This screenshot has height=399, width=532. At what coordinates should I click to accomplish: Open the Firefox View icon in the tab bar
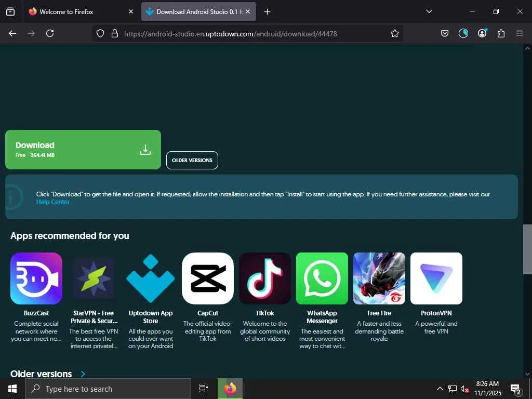tap(10, 11)
